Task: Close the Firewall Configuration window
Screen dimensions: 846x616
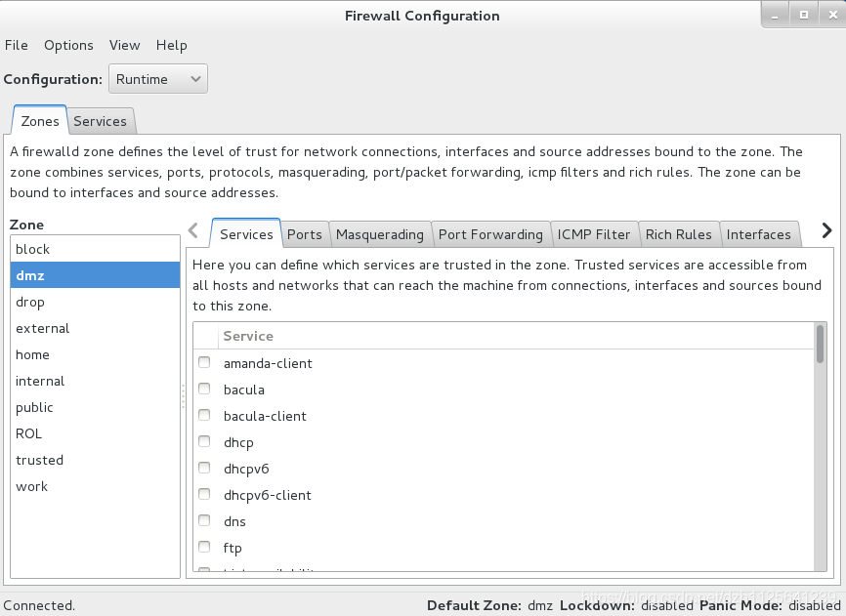Action: (832, 15)
